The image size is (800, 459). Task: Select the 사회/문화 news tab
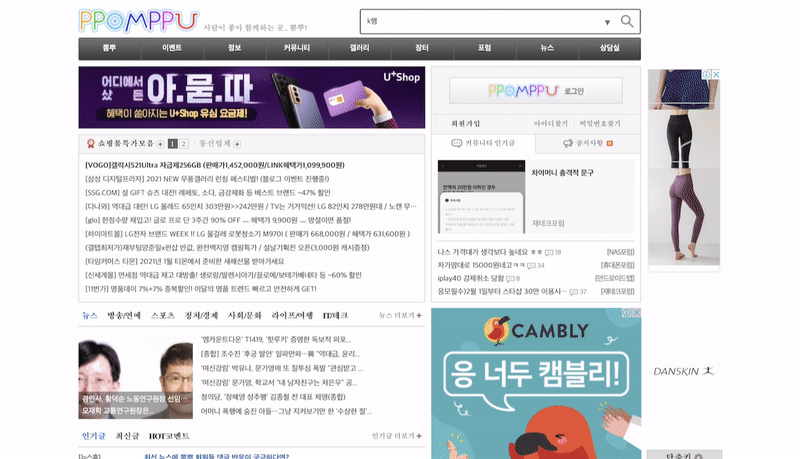pyautogui.click(x=244, y=316)
